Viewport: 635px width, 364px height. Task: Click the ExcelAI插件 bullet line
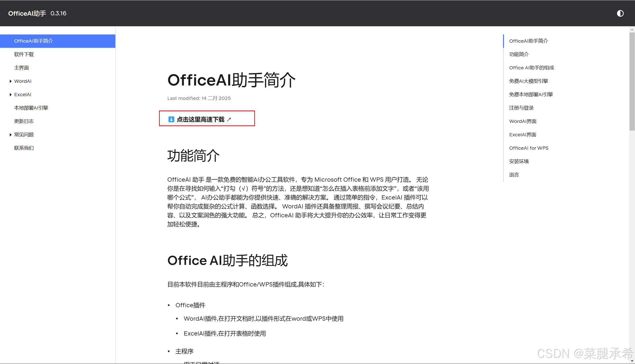click(x=225, y=334)
